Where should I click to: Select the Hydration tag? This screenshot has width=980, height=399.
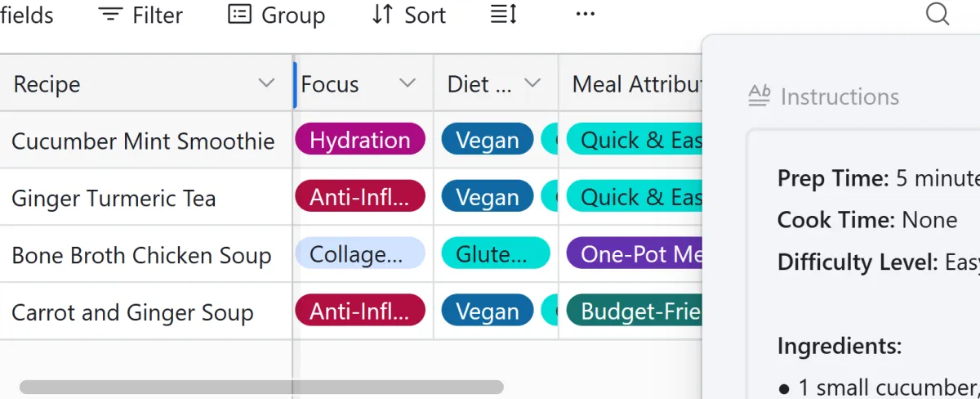click(x=360, y=140)
